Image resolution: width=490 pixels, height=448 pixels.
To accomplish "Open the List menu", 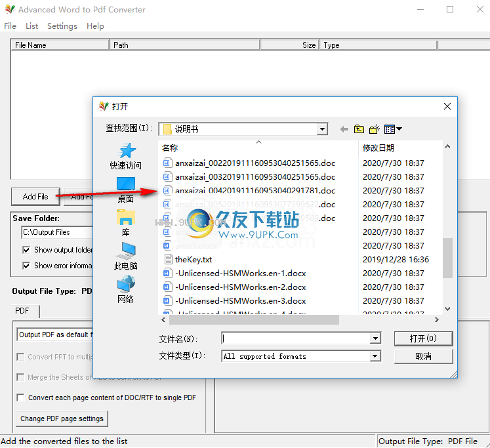I will (x=32, y=26).
